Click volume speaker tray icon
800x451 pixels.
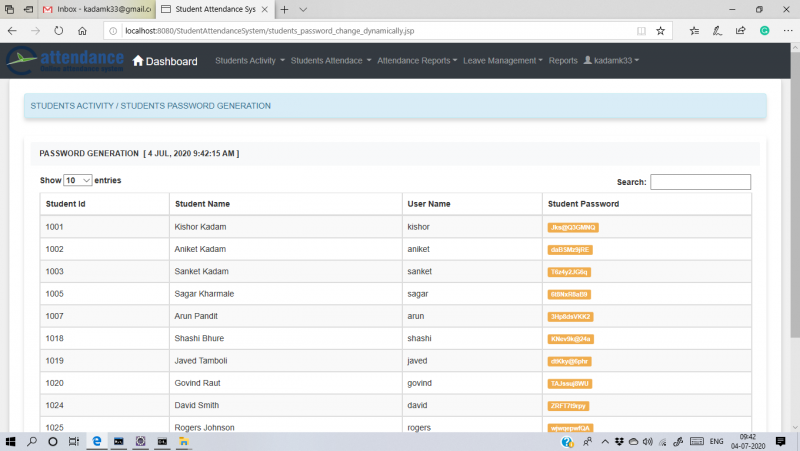[x=647, y=441]
